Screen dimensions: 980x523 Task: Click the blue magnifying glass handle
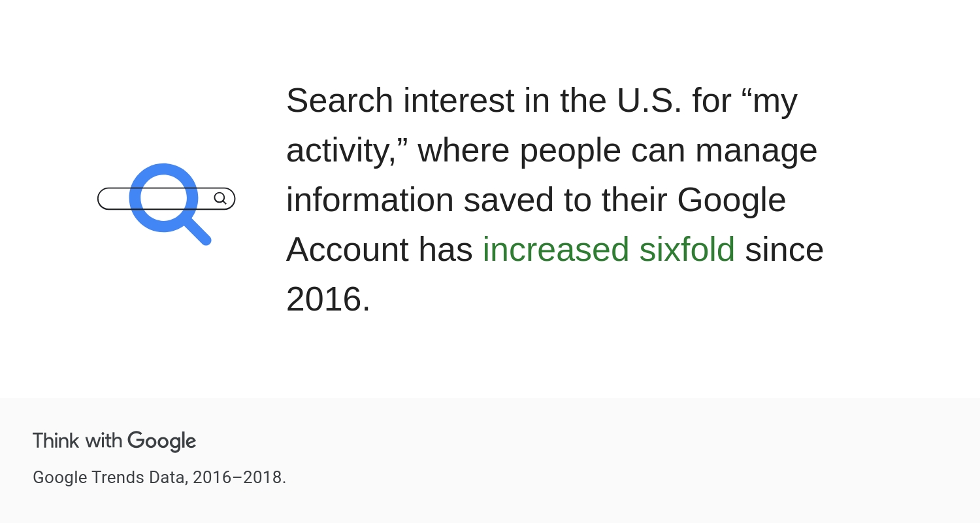(198, 232)
